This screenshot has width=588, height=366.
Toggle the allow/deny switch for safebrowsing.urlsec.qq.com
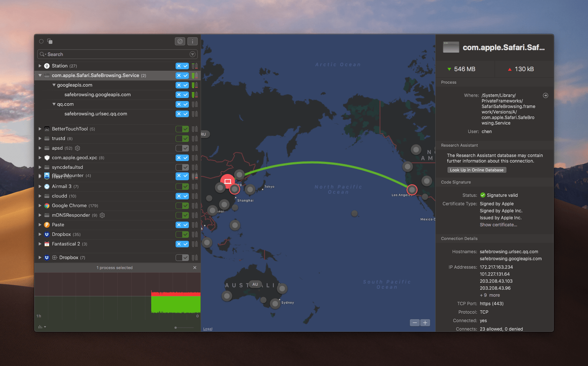(x=182, y=114)
